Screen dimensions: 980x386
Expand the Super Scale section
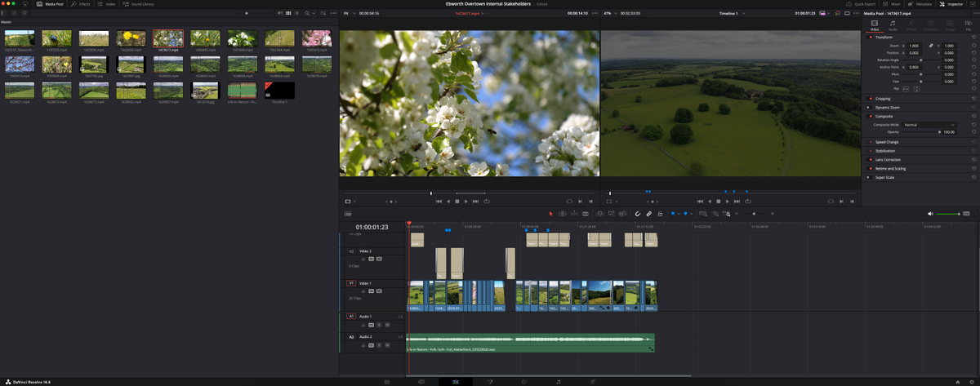coord(884,177)
